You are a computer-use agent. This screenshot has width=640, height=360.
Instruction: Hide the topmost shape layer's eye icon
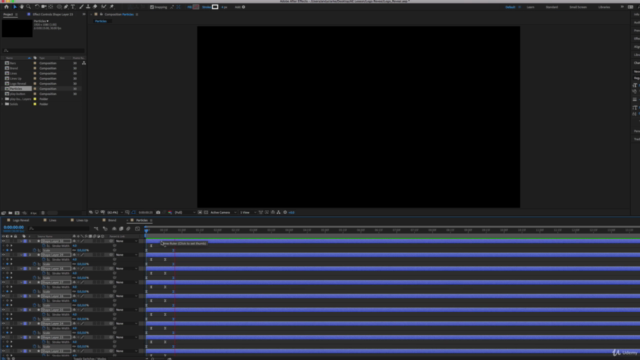[4, 241]
